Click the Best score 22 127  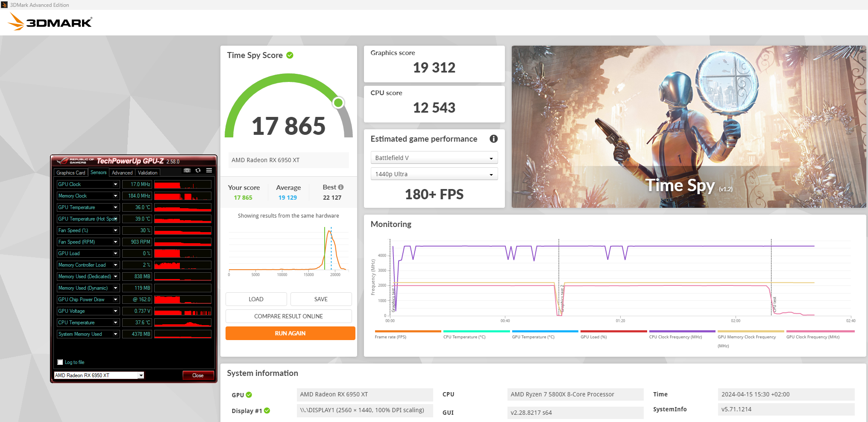pos(332,198)
